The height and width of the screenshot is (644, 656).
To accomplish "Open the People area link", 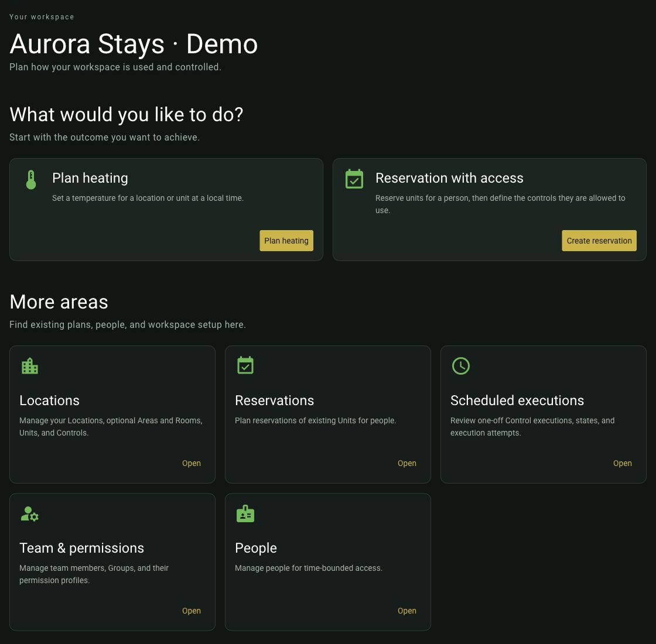I will [x=406, y=611].
